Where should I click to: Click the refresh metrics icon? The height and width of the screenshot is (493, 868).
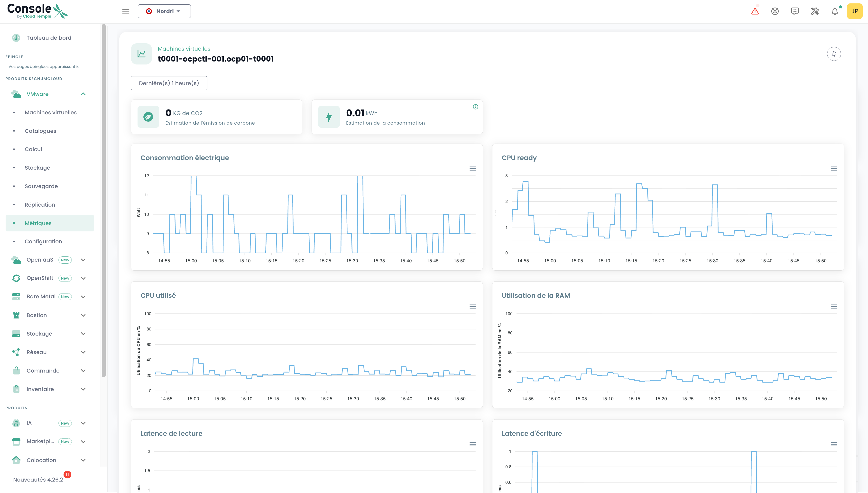(x=834, y=54)
